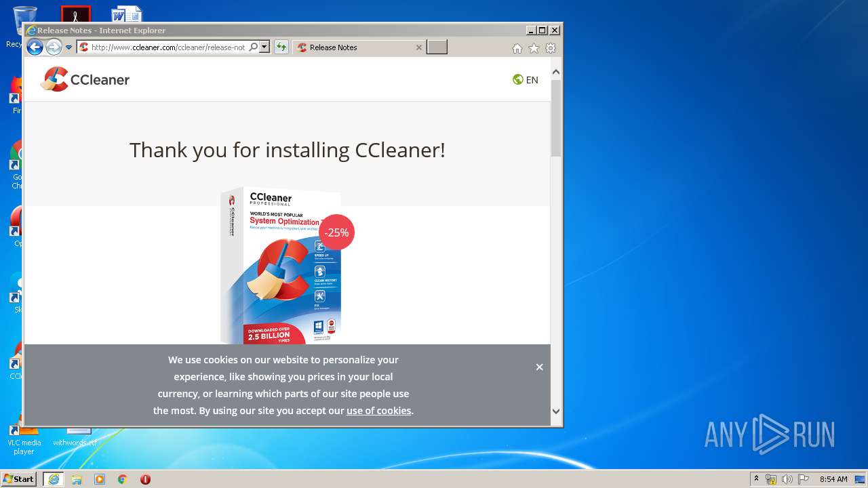Screen dimensions: 868x488
Task: Open the Adobe Reader desktop icon
Action: [x=75, y=14]
